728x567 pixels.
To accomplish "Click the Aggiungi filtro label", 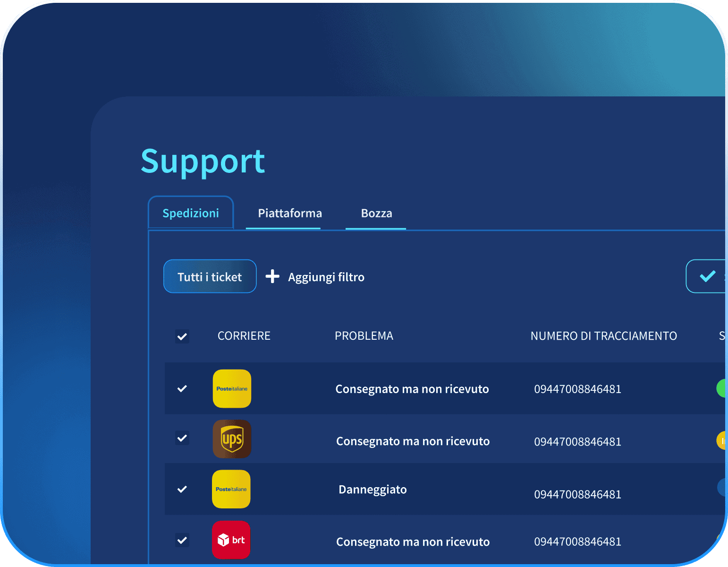I will point(326,277).
